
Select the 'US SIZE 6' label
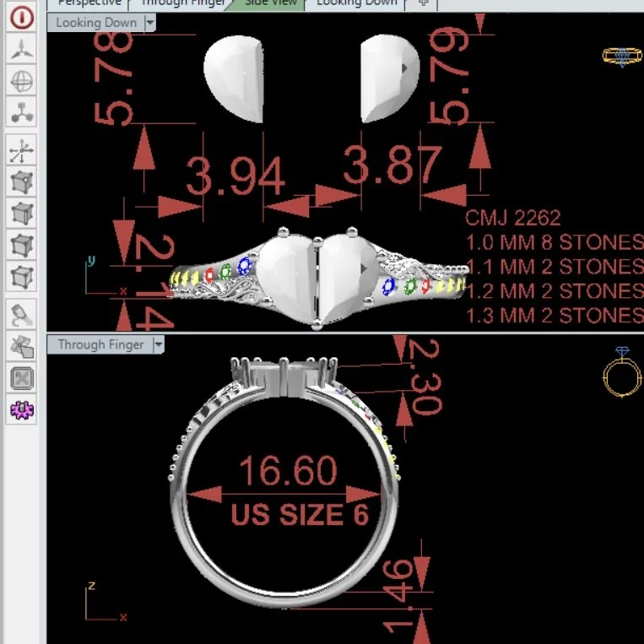pyautogui.click(x=300, y=514)
